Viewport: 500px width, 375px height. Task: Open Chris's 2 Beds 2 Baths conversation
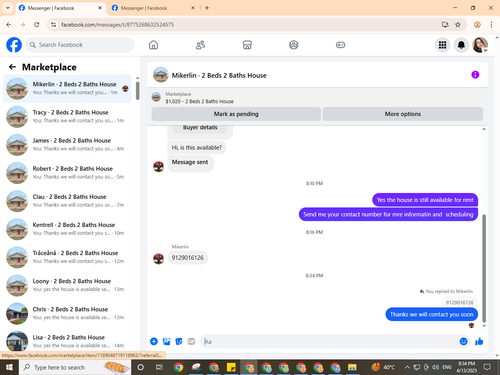pos(68,314)
